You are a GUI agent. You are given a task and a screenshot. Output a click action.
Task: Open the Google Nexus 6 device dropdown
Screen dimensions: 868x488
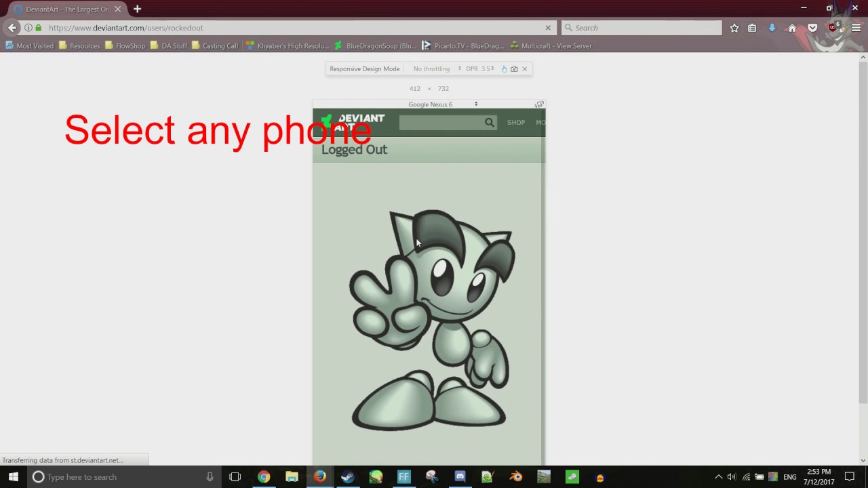442,104
